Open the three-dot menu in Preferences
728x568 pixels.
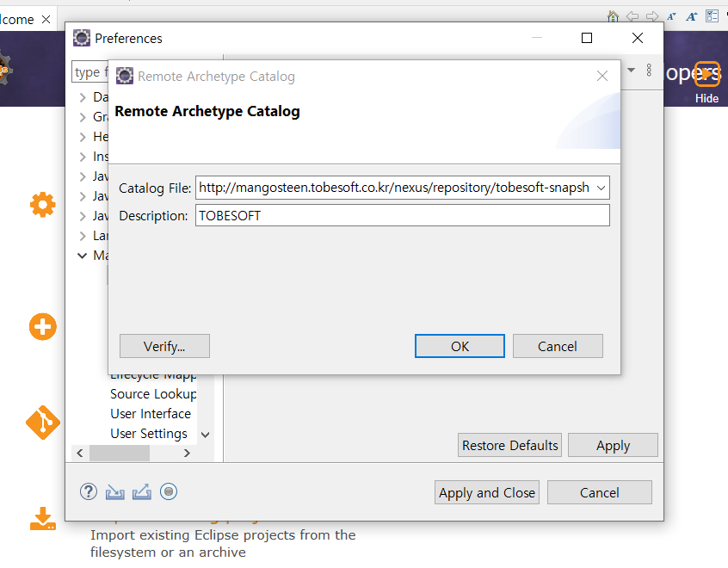pyautogui.click(x=649, y=70)
